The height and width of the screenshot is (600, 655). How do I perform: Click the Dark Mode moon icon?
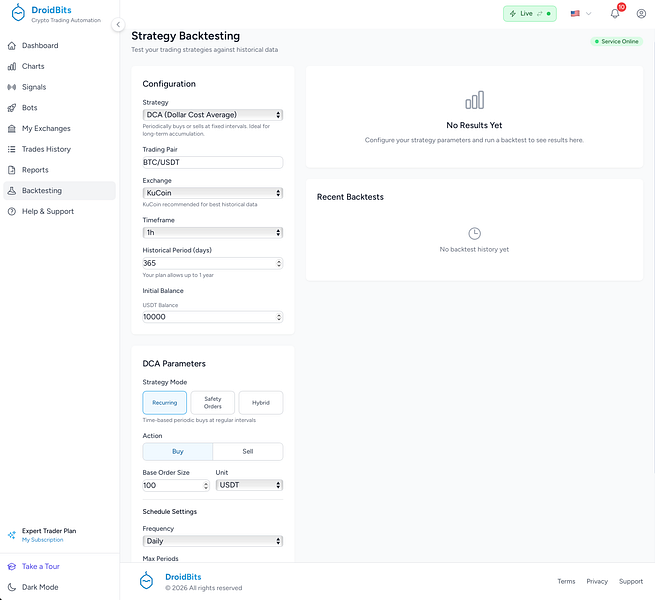tap(12, 587)
